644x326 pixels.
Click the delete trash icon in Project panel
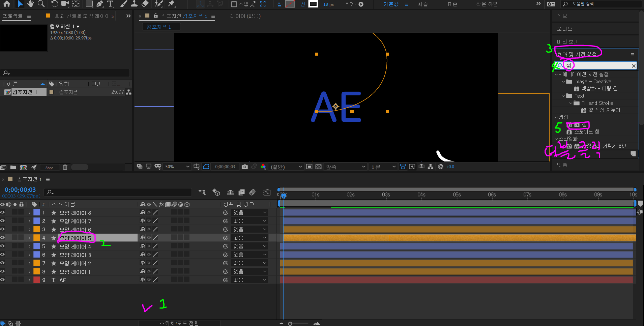click(x=65, y=167)
